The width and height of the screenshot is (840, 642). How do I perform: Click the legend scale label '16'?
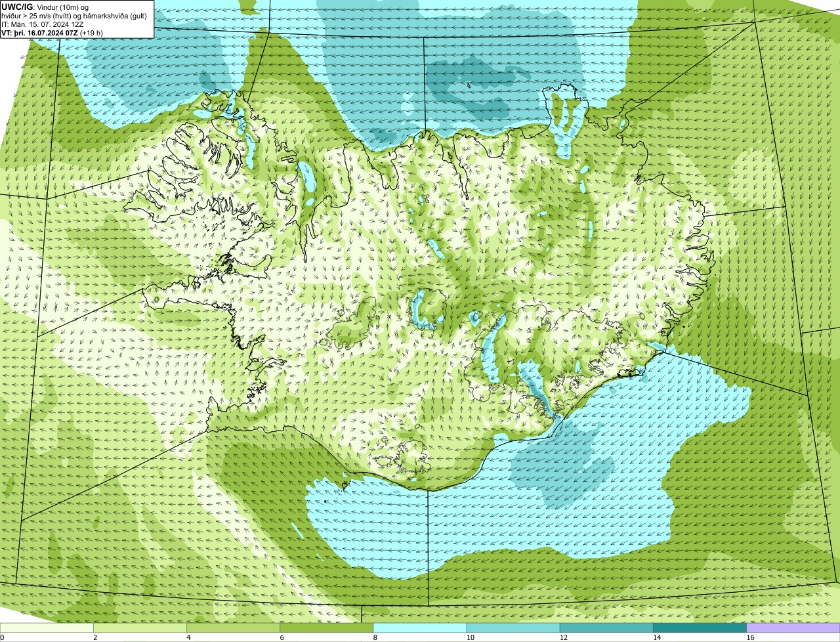tap(750, 637)
